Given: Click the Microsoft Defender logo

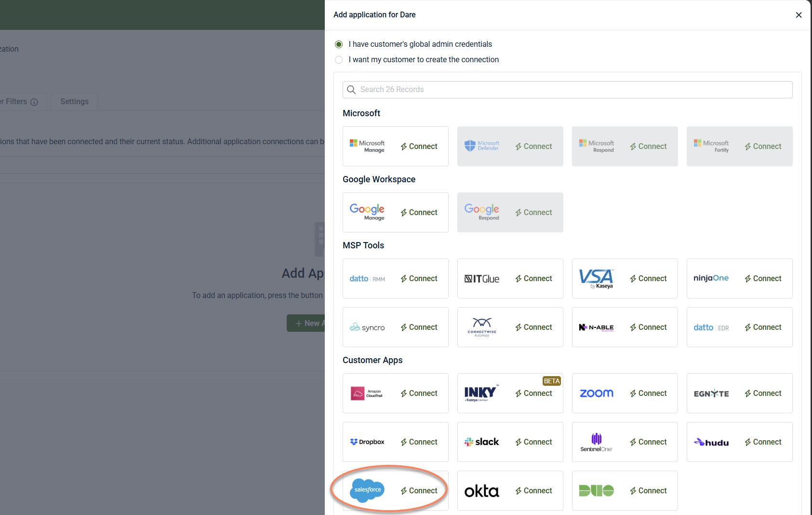Looking at the screenshot, I should tap(482, 146).
